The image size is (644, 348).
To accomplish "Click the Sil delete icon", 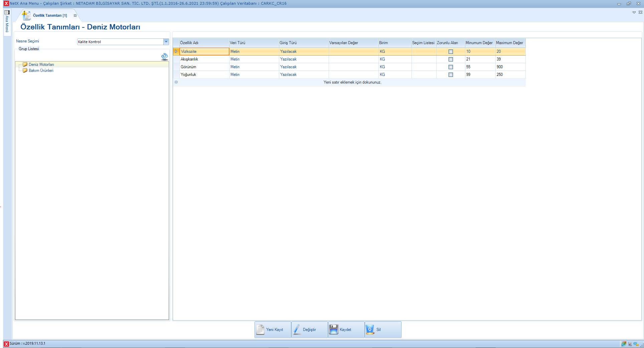I will (370, 330).
